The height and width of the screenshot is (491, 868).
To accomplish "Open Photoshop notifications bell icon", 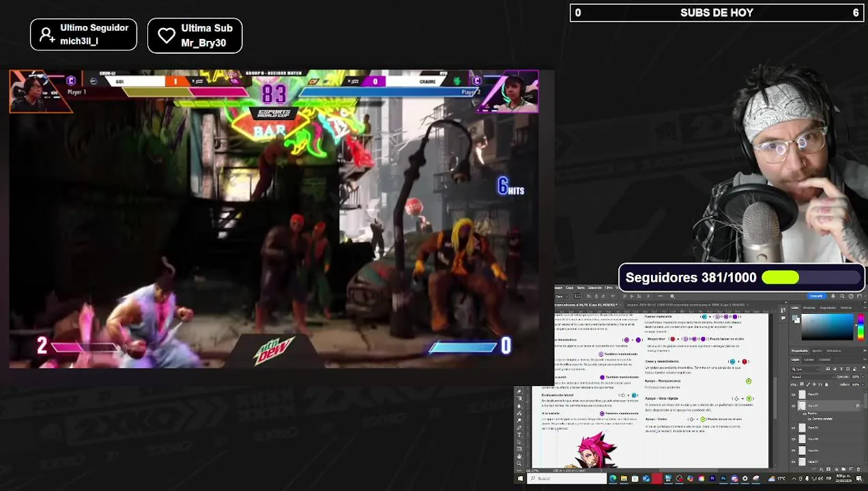I will click(833, 296).
